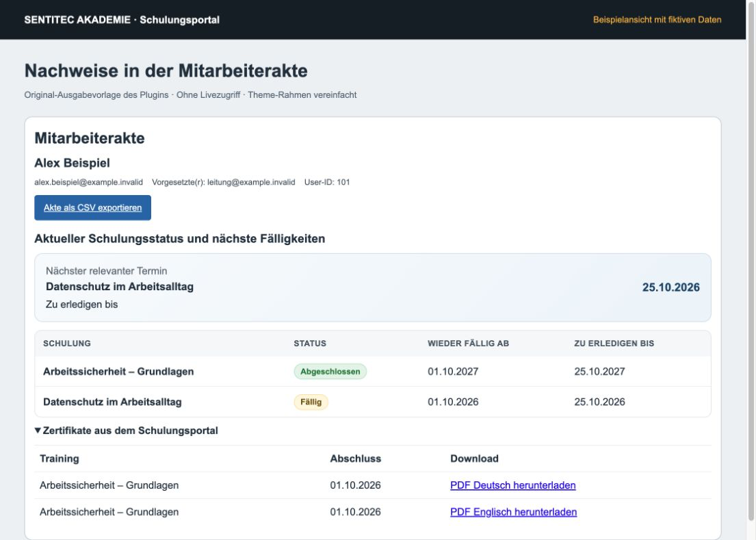Click 'Vorgesetzte(r): leitung@example.invalid' text
Image resolution: width=756 pixels, height=540 pixels.
tap(224, 182)
